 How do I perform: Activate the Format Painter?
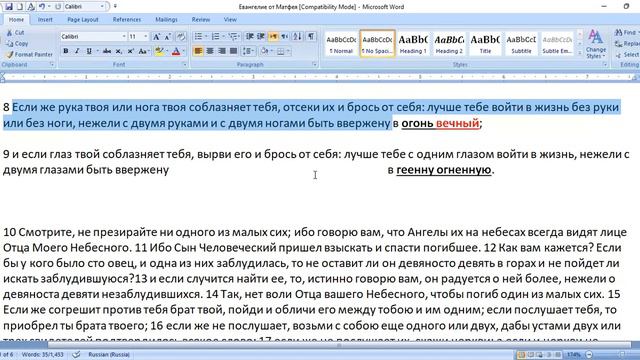29,54
